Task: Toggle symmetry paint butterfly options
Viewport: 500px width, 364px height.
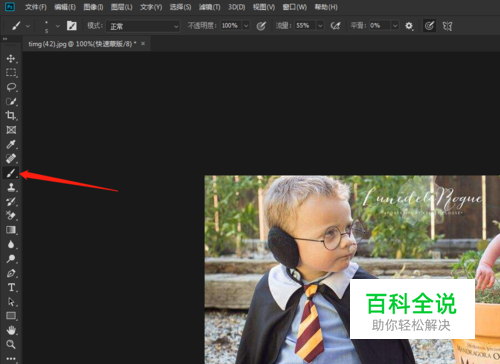Action: click(x=447, y=26)
